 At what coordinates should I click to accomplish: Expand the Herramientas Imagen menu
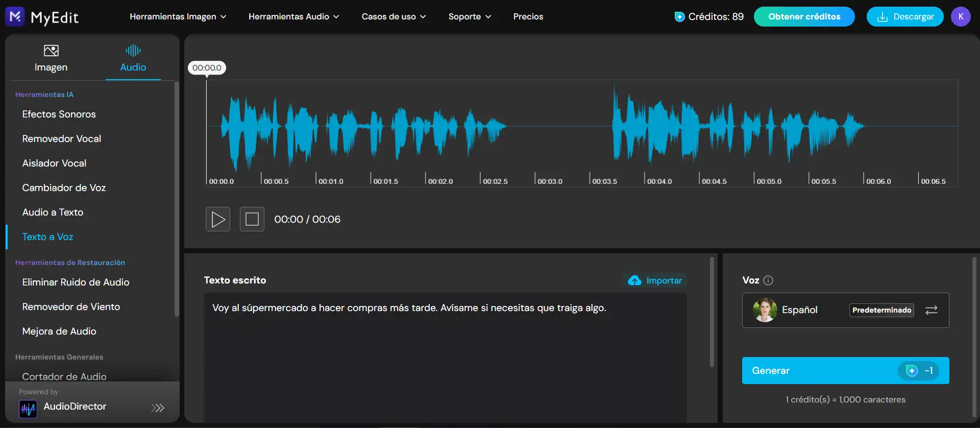178,17
